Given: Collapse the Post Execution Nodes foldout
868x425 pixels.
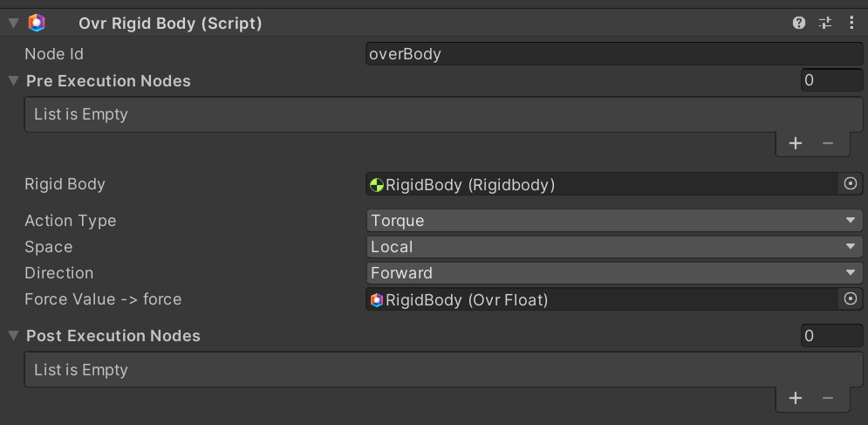Looking at the screenshot, I should click(13, 336).
